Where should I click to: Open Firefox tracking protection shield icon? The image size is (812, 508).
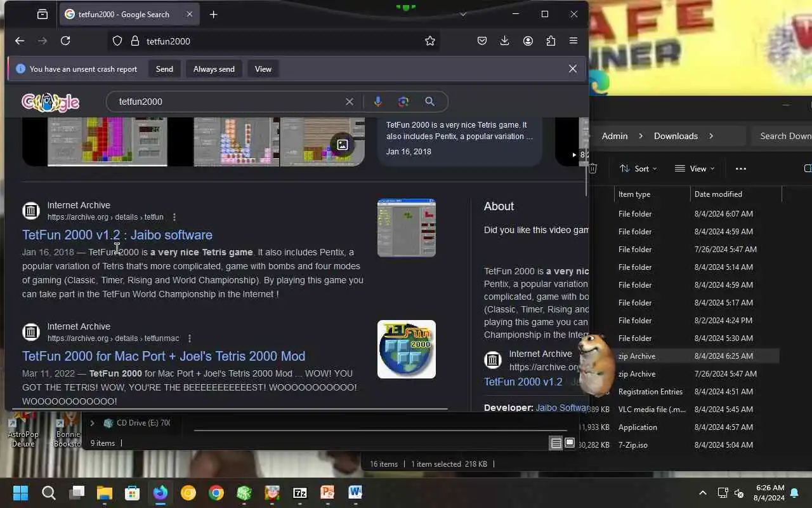click(x=117, y=41)
